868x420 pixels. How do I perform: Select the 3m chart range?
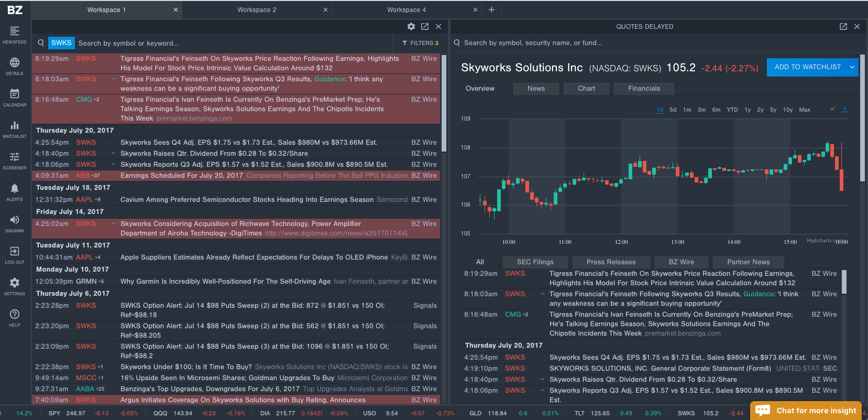(x=701, y=110)
